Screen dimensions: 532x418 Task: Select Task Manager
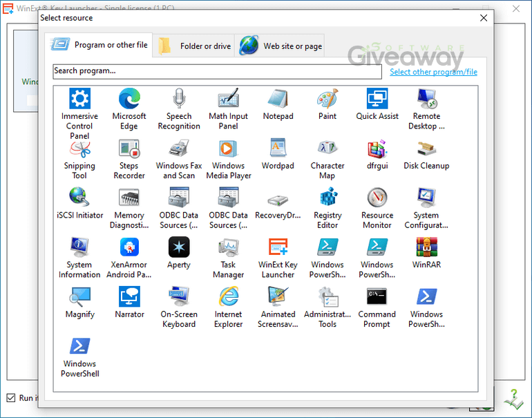click(228, 247)
